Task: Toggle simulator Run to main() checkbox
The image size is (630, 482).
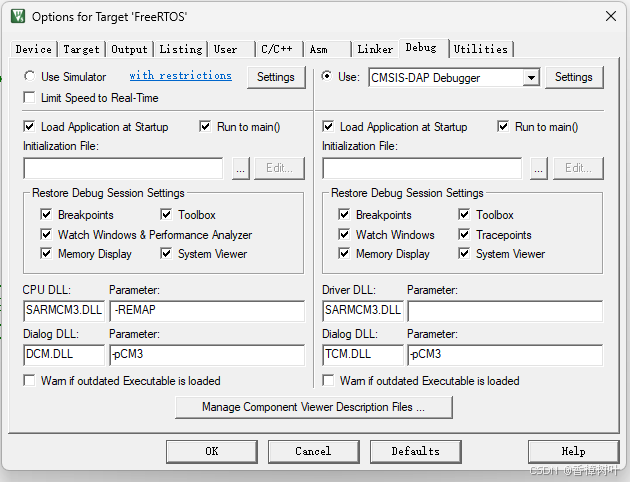Action: tap(205, 127)
